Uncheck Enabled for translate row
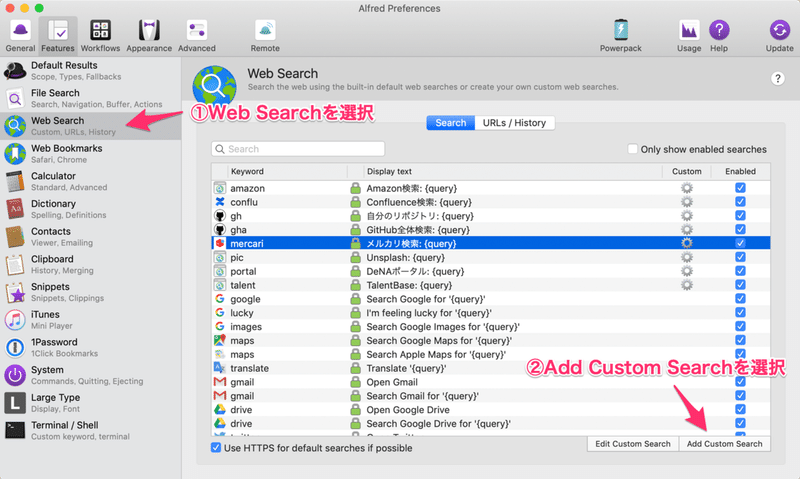The width and height of the screenshot is (800, 479). (740, 368)
